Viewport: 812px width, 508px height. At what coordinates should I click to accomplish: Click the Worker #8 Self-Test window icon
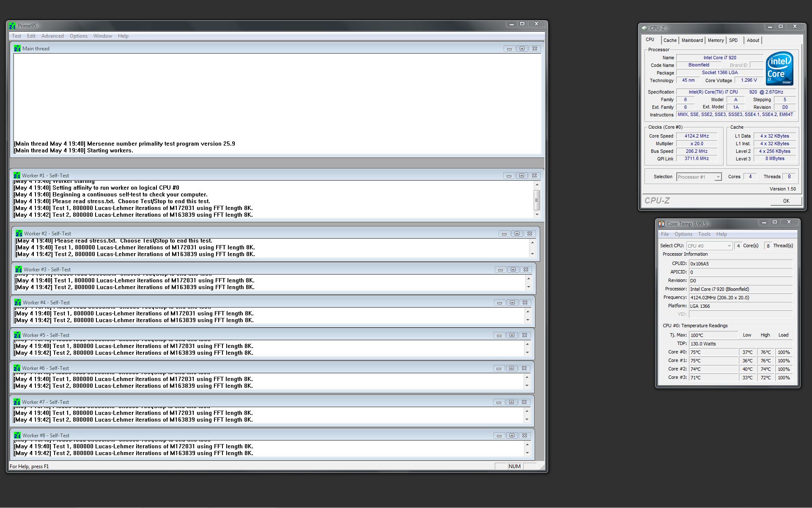pyautogui.click(x=17, y=435)
